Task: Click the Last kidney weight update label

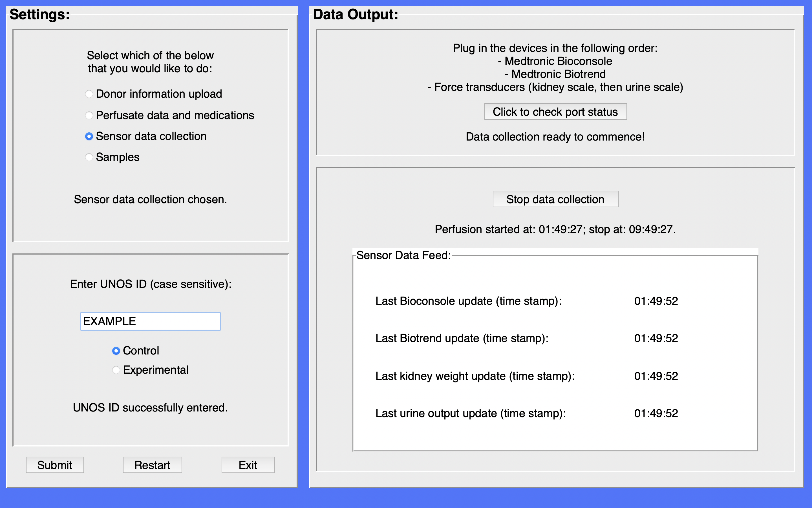Action: (x=475, y=376)
